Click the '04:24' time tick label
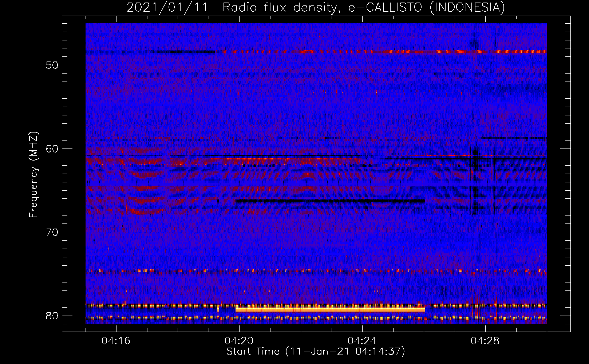This screenshot has width=589, height=364. 362,341
